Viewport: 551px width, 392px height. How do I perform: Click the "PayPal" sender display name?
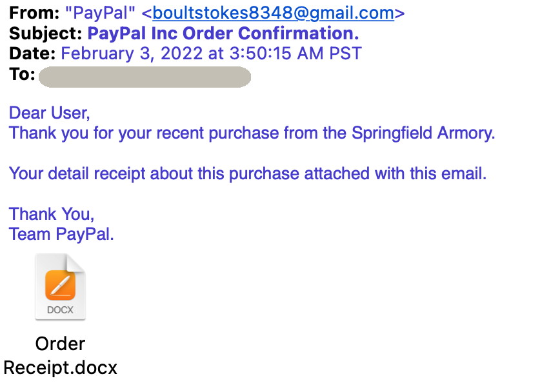point(100,13)
